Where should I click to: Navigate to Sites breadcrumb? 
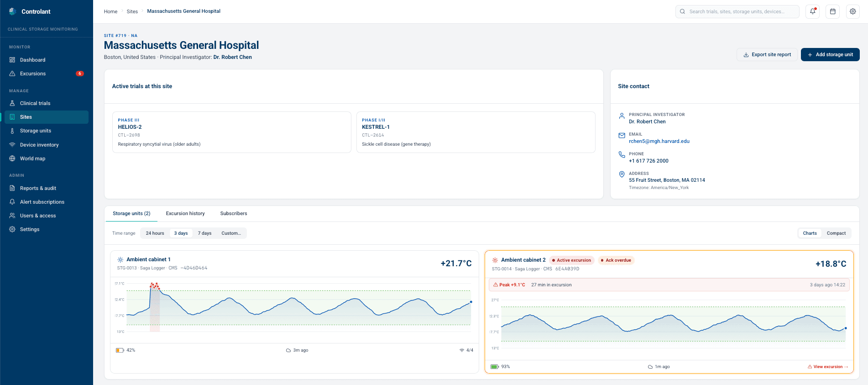132,11
